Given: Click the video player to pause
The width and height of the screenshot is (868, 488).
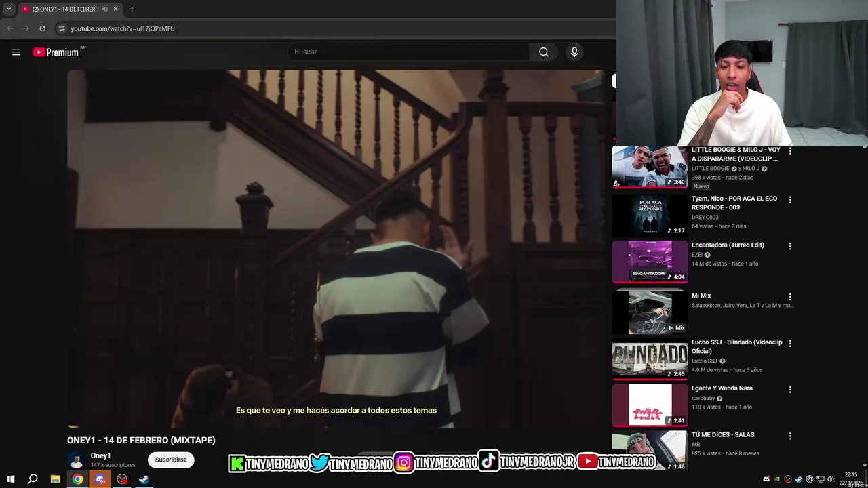Looking at the screenshot, I should click(336, 249).
